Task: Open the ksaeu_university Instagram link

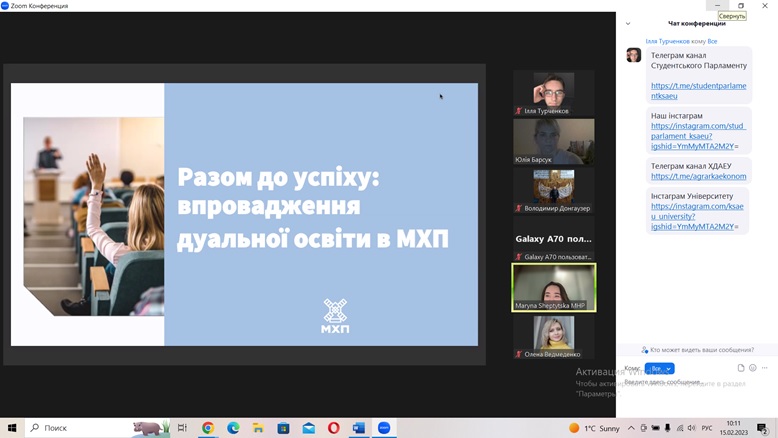Action: point(697,216)
